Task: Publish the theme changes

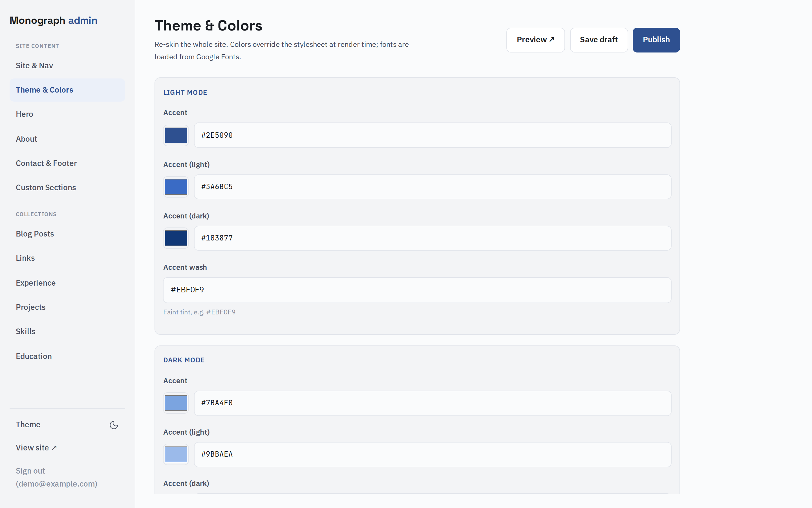Action: click(656, 40)
